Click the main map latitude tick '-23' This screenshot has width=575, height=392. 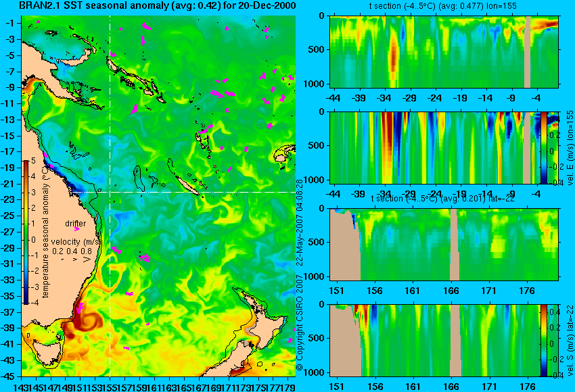[9, 199]
